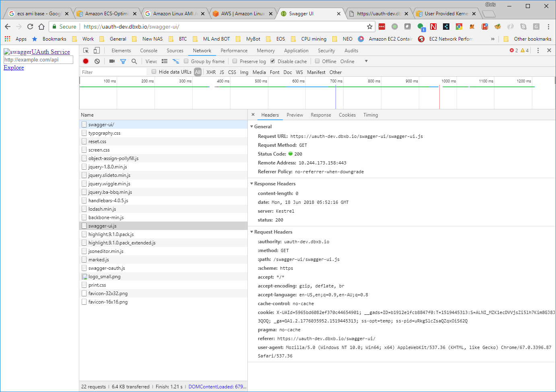Switch to the Console tab

(148, 50)
